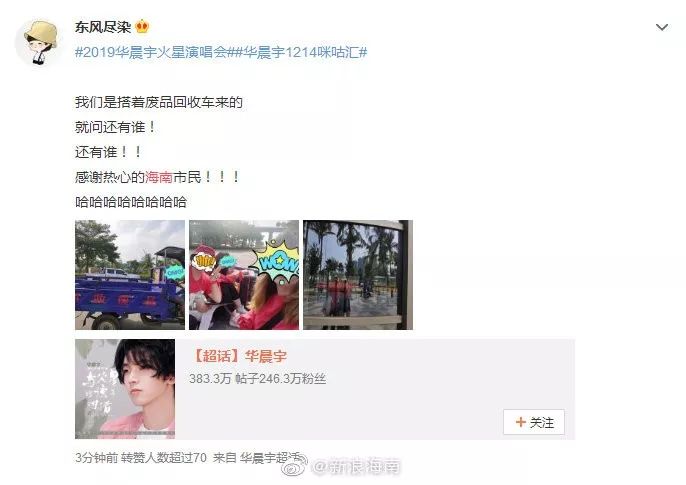
Task: Click the 3分钟前 post timestamp
Action: (97, 458)
